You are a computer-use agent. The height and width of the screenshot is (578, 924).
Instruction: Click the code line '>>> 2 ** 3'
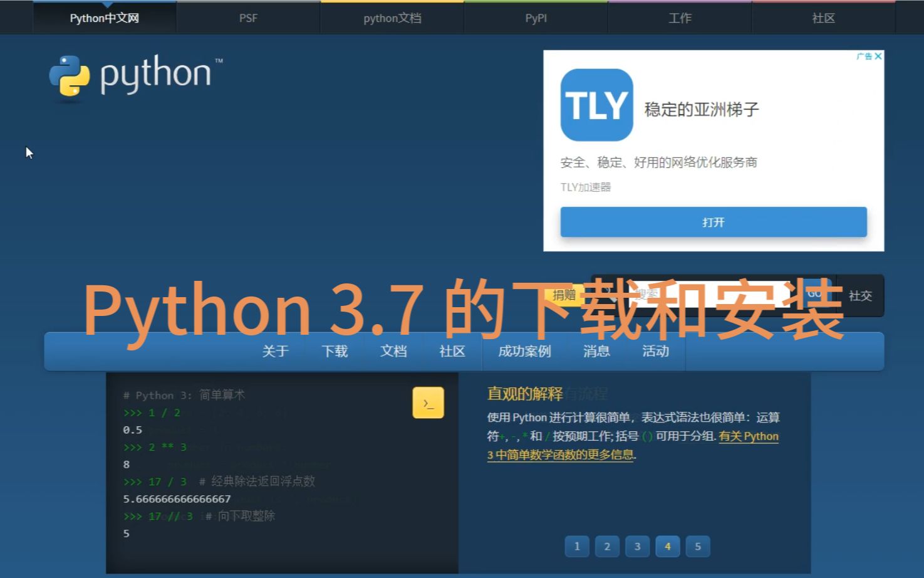155,447
